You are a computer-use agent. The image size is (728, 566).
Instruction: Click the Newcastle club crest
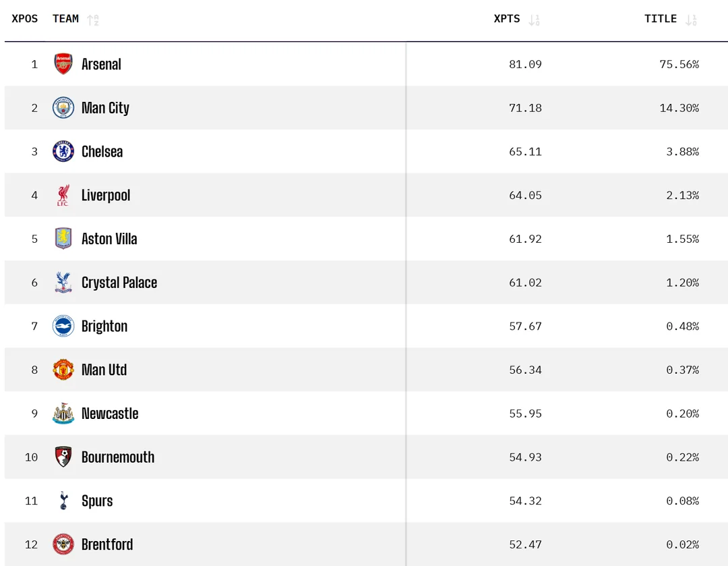(63, 414)
